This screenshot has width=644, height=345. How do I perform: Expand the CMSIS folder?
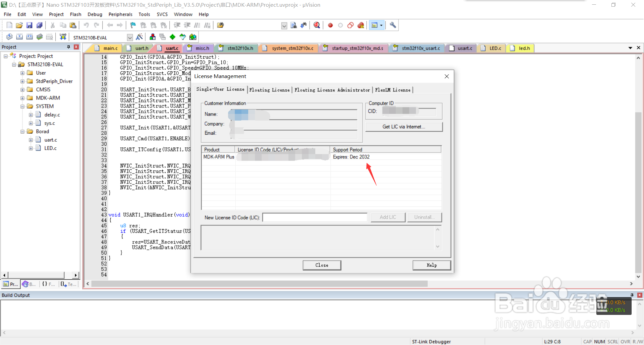pos(22,90)
